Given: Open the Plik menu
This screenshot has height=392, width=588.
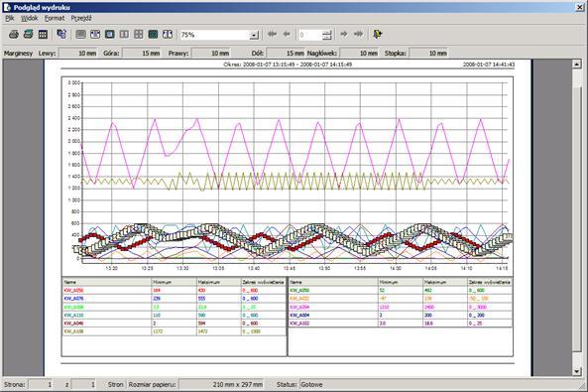Looking at the screenshot, I should click(9, 18).
